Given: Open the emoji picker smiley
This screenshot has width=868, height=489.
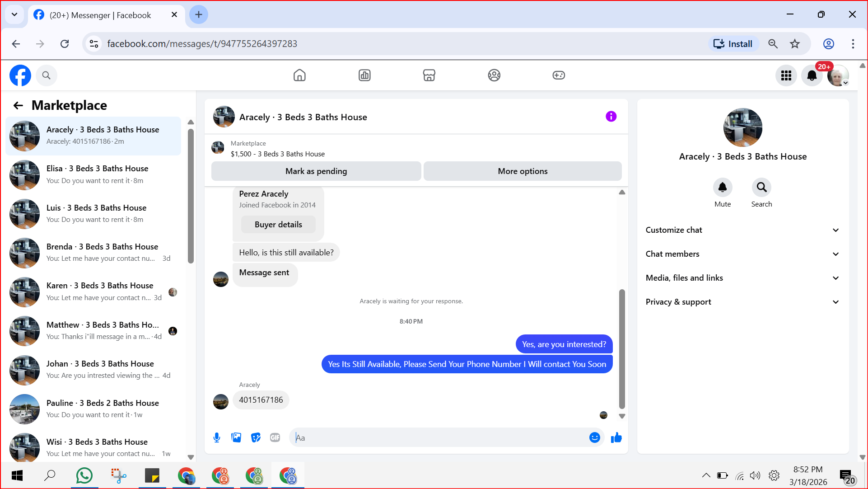Looking at the screenshot, I should coord(594,437).
